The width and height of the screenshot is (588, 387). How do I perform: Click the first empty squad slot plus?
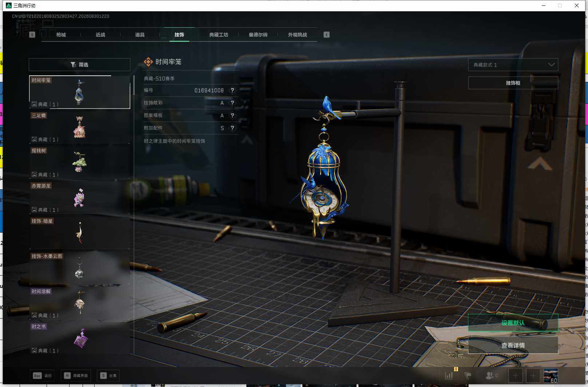(x=516, y=375)
